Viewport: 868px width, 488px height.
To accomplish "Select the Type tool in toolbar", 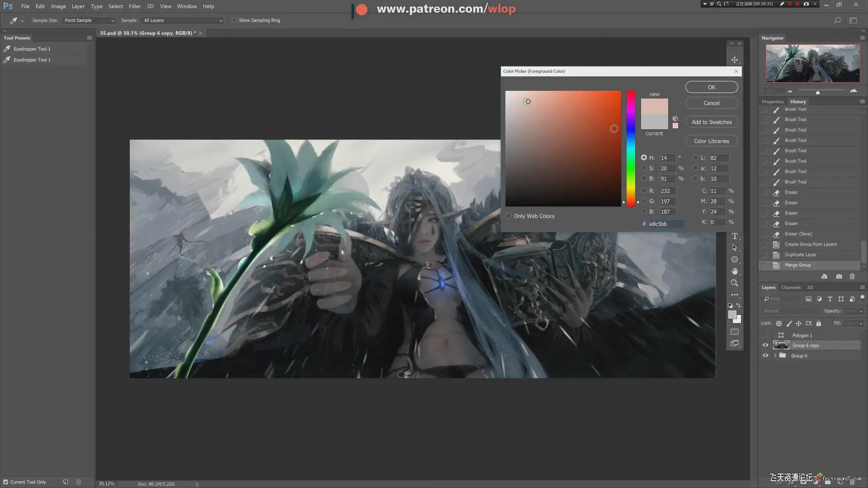I will point(735,236).
